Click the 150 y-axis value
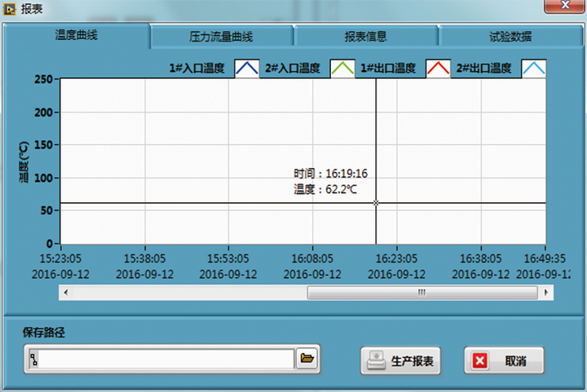The height and width of the screenshot is (392, 587). [43, 145]
